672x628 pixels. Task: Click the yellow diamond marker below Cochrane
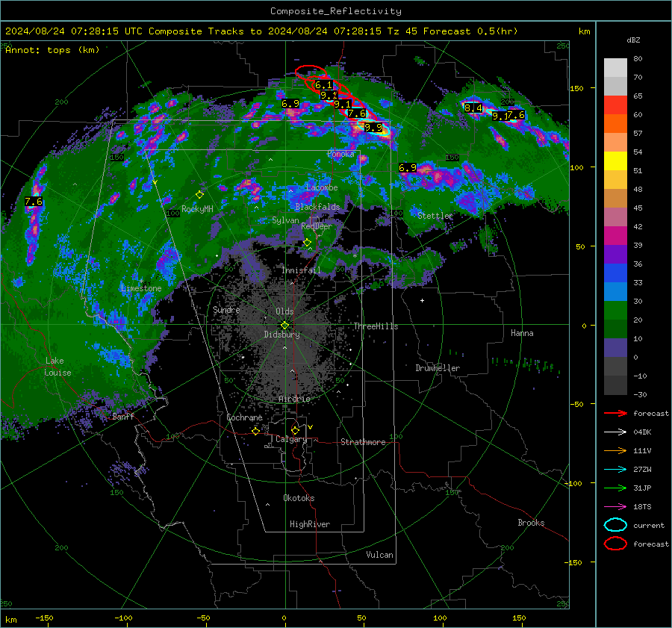tap(255, 431)
